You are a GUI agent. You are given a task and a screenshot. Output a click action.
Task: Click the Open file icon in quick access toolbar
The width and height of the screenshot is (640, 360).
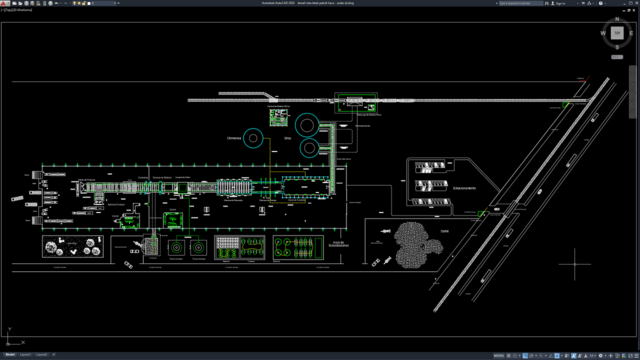point(20,3)
